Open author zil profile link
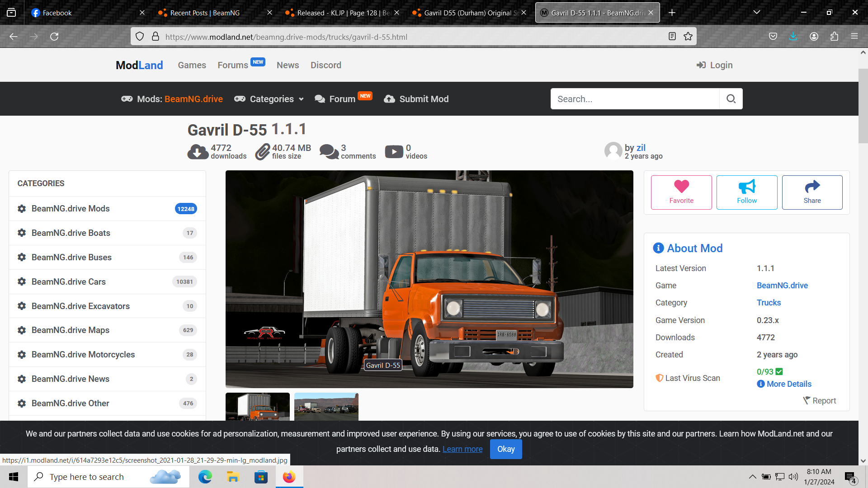The height and width of the screenshot is (488, 868). [x=641, y=148]
